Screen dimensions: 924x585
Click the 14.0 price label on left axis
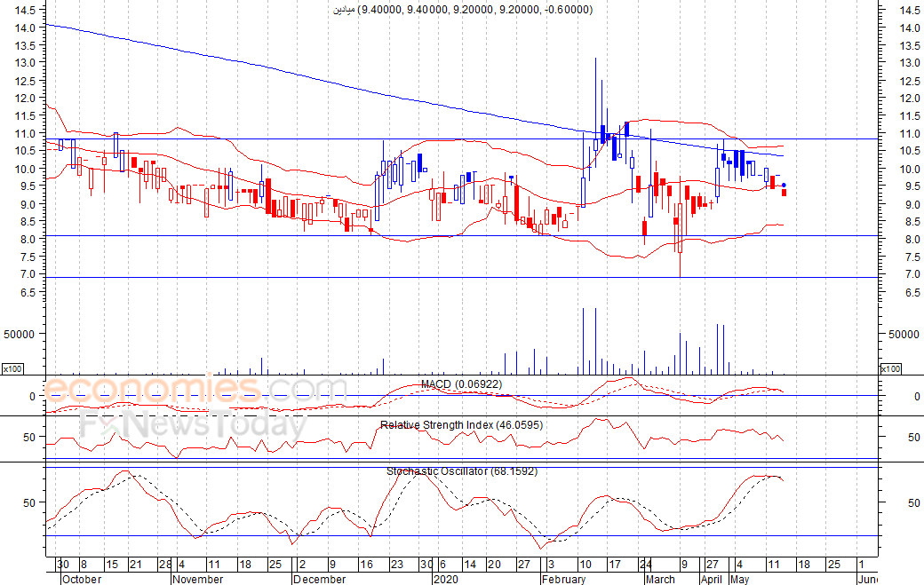pos(26,28)
